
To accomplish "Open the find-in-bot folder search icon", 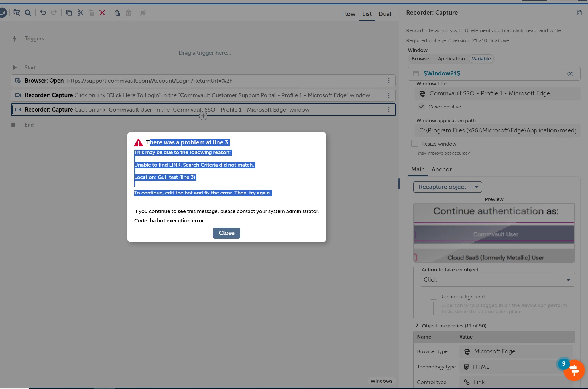I will click(x=17, y=13).
